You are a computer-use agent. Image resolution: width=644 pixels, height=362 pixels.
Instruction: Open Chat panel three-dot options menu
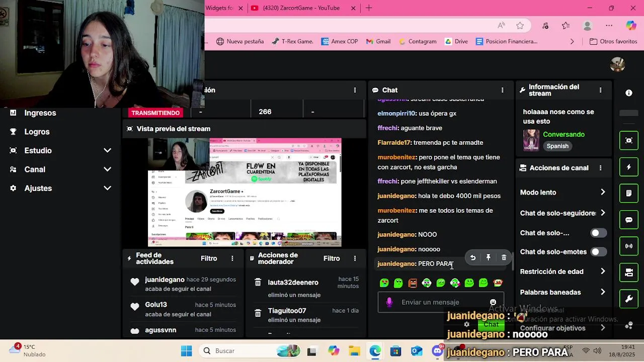pos(502,90)
